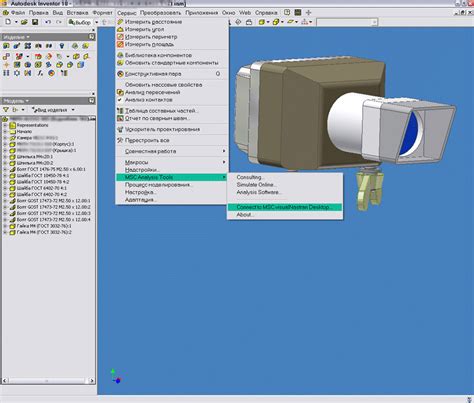Viewport: 474px width, 403px height.
Task: Click About in the MSC submenu
Action: point(285,215)
